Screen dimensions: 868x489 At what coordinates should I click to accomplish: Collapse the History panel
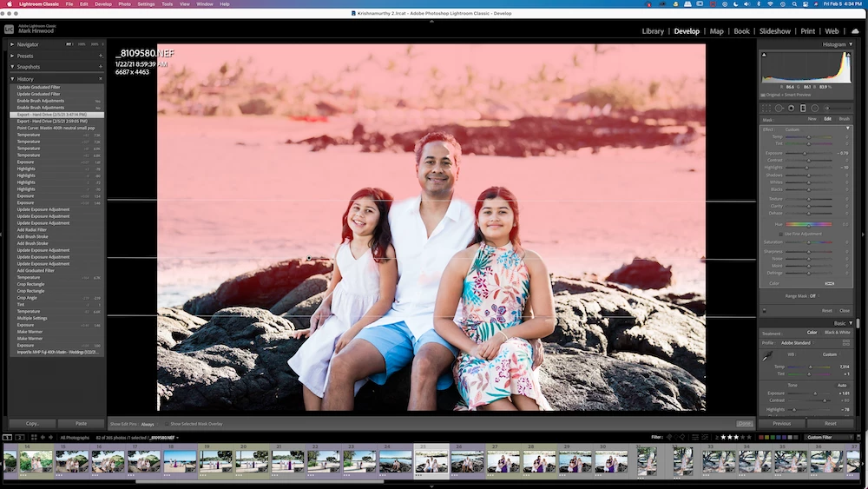pos(12,79)
